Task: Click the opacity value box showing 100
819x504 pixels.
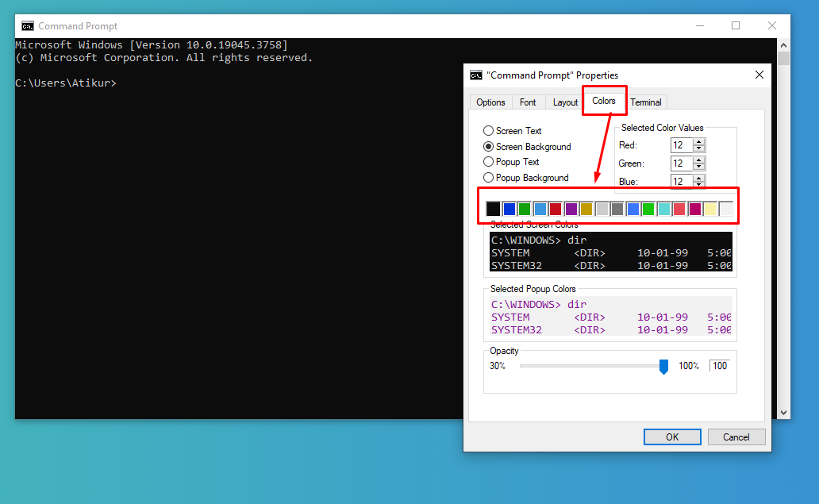Action: 720,366
